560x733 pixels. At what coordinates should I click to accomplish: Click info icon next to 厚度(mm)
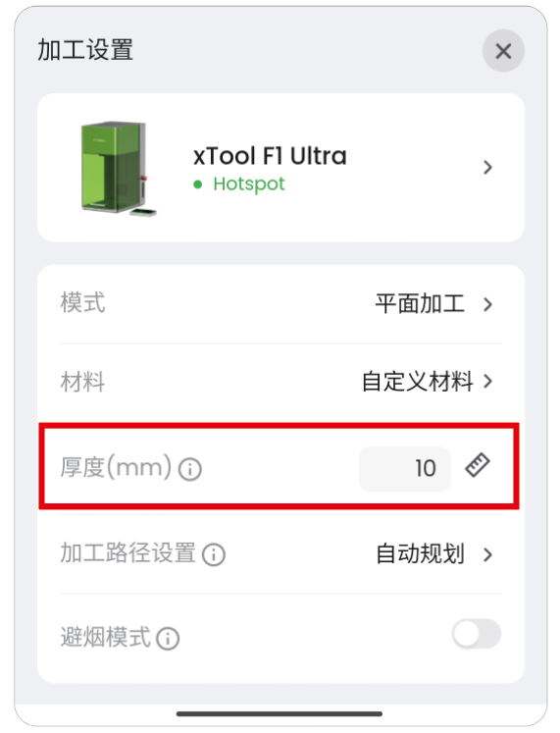click(x=190, y=469)
